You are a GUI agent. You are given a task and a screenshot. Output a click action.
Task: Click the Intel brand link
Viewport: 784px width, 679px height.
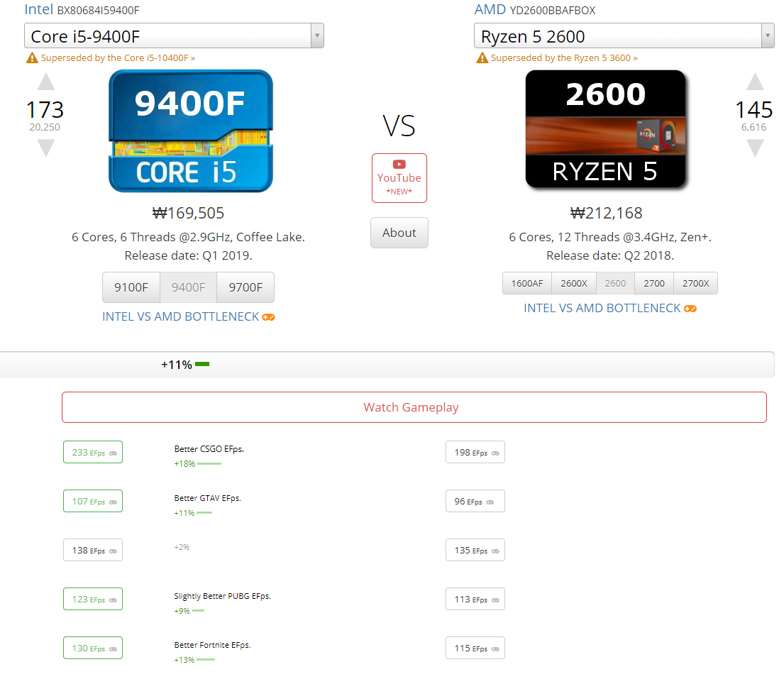point(39,9)
